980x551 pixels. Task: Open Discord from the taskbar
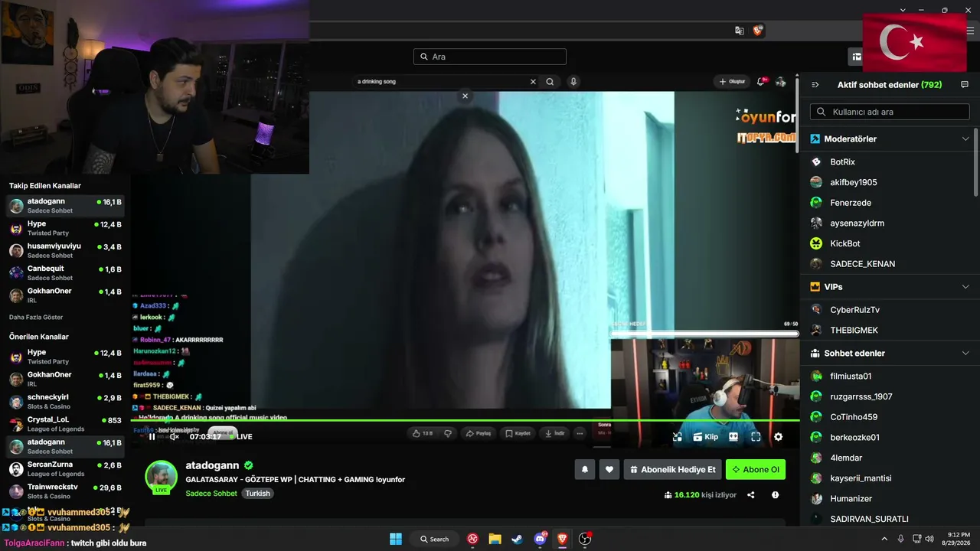(x=541, y=539)
